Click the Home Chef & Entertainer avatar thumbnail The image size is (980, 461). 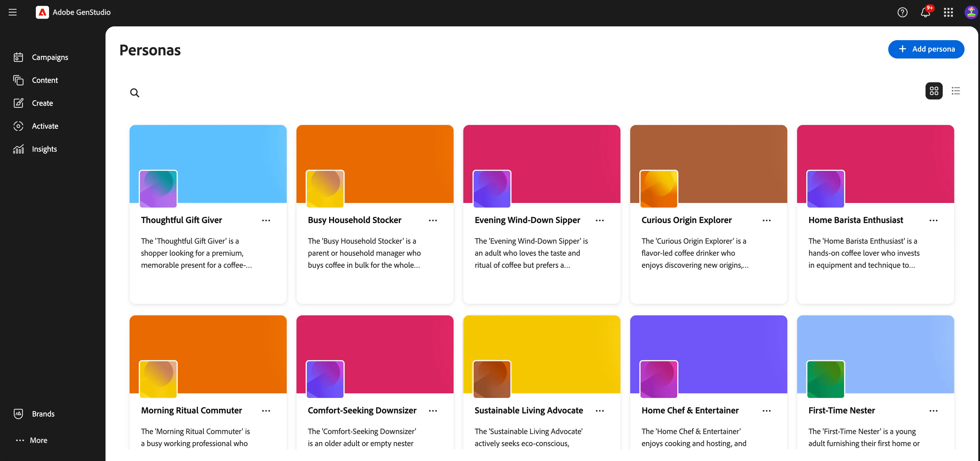point(659,379)
